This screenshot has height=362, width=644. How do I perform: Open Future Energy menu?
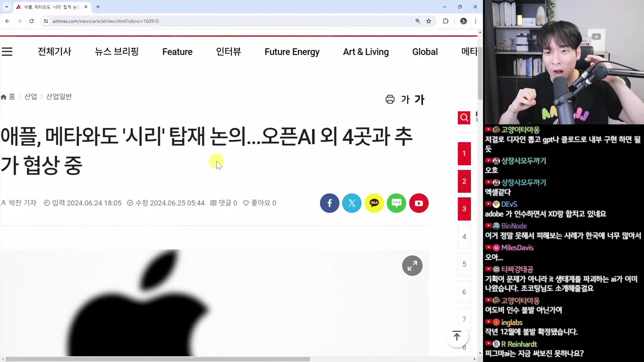pyautogui.click(x=292, y=52)
